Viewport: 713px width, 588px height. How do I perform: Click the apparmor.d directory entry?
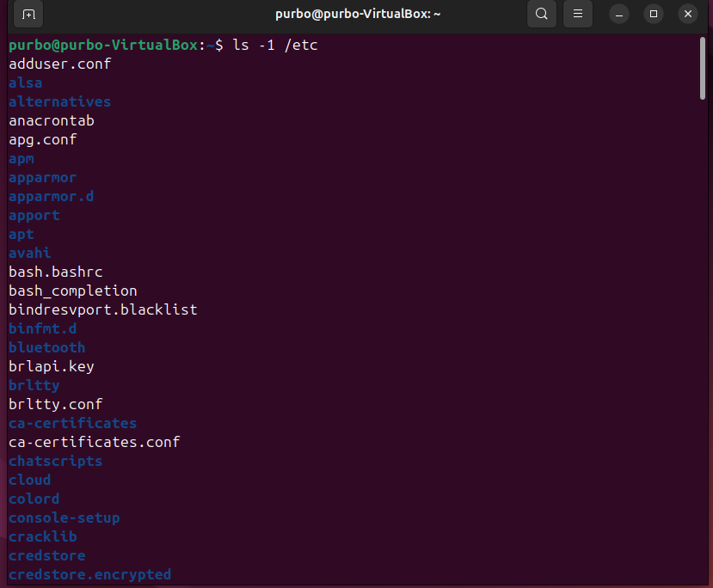point(52,196)
